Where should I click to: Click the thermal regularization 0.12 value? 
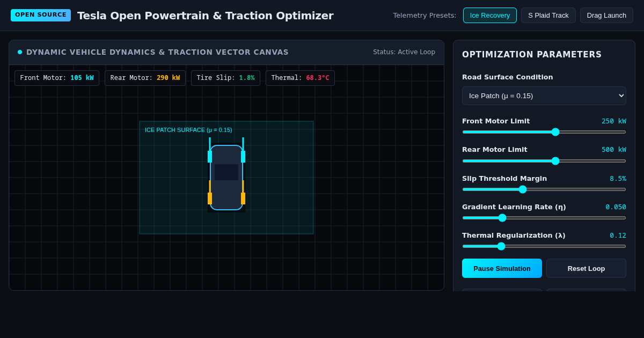[618, 236]
